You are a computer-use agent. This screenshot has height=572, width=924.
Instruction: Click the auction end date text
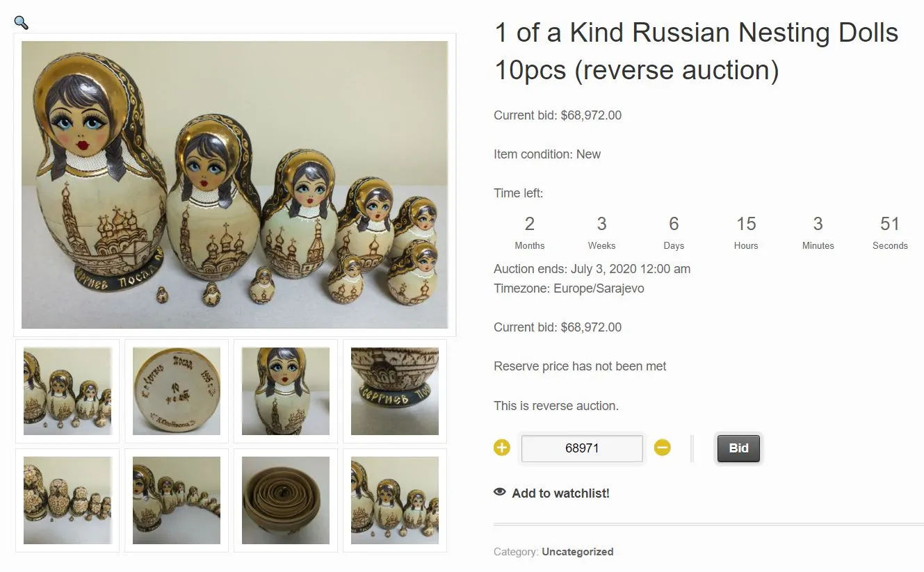[592, 269]
